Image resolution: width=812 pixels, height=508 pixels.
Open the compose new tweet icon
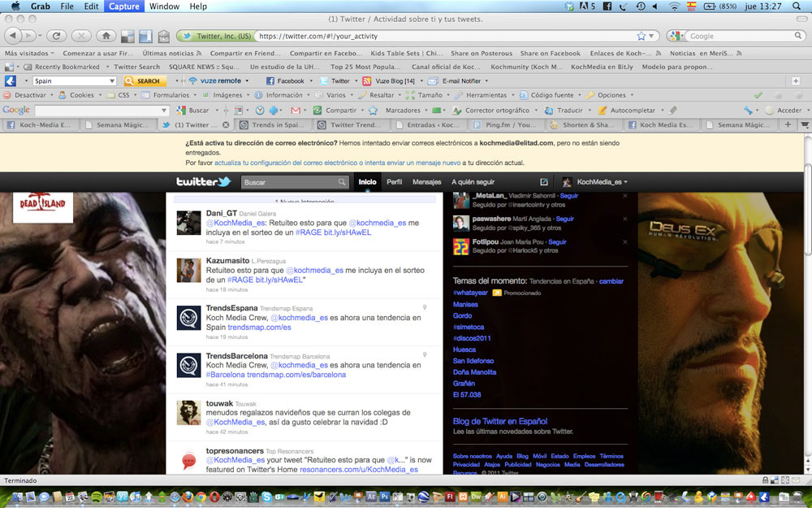[544, 182]
